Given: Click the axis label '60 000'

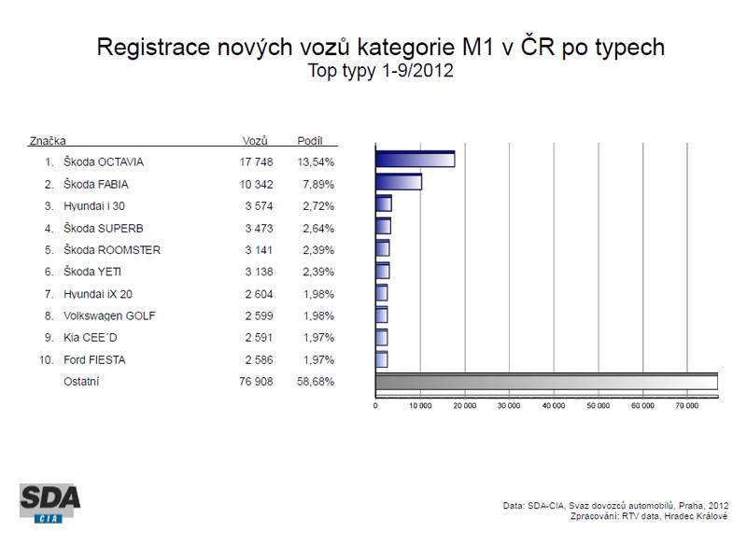Looking at the screenshot, I should click(x=642, y=406).
